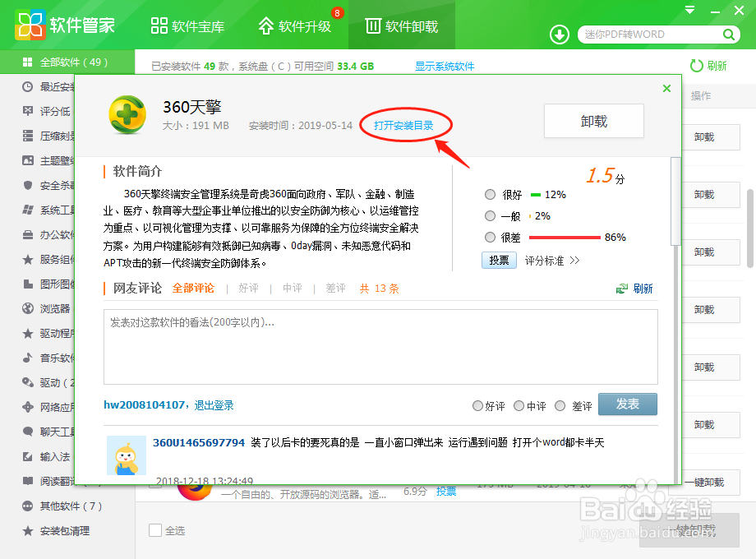Click the 主题壁纸 picture icon
Viewport: 756px width, 559px height.
[x=27, y=160]
